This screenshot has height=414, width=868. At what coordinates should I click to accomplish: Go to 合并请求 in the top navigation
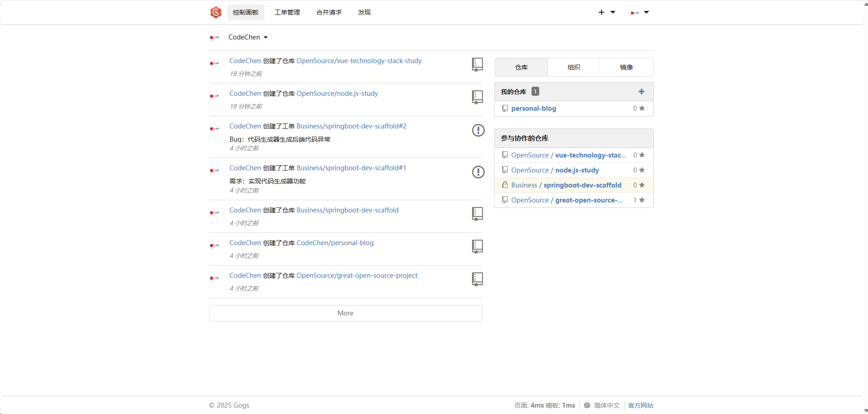pos(329,12)
